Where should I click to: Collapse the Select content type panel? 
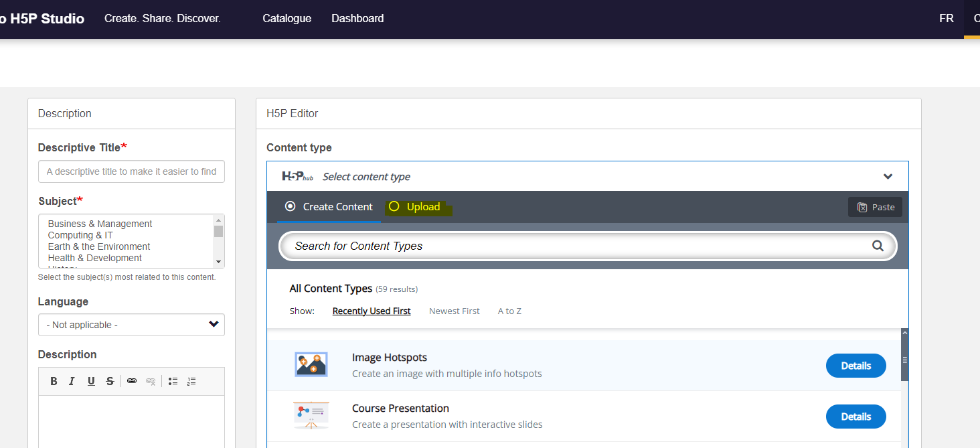pyautogui.click(x=888, y=176)
